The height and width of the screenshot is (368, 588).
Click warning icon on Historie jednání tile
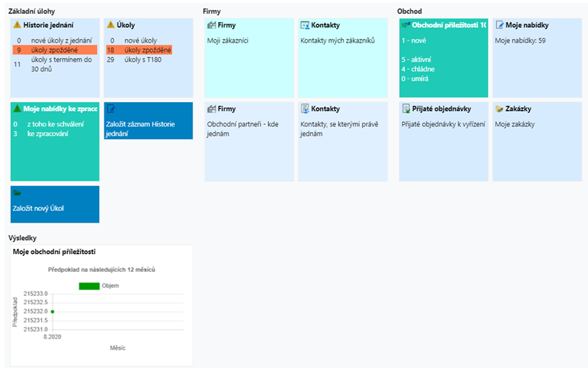tap(17, 25)
